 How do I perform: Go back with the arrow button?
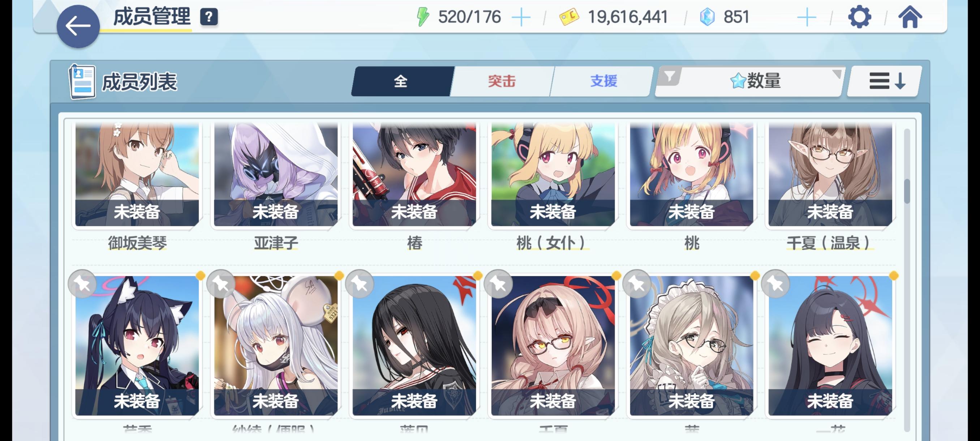tap(78, 26)
